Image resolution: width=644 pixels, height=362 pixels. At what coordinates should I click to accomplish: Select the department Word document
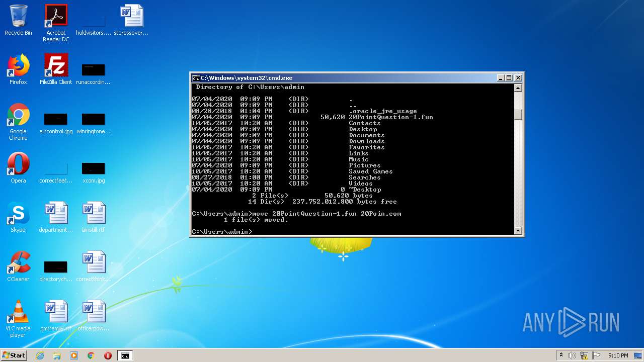point(56,217)
